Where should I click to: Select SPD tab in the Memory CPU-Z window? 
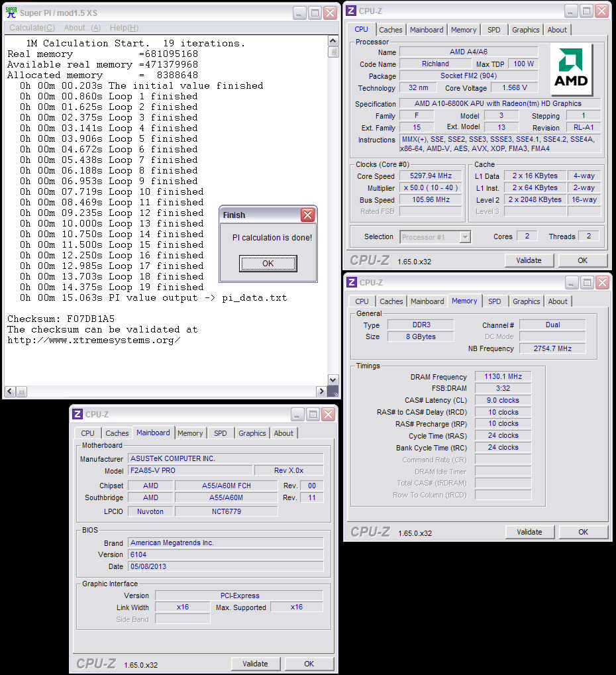495,301
